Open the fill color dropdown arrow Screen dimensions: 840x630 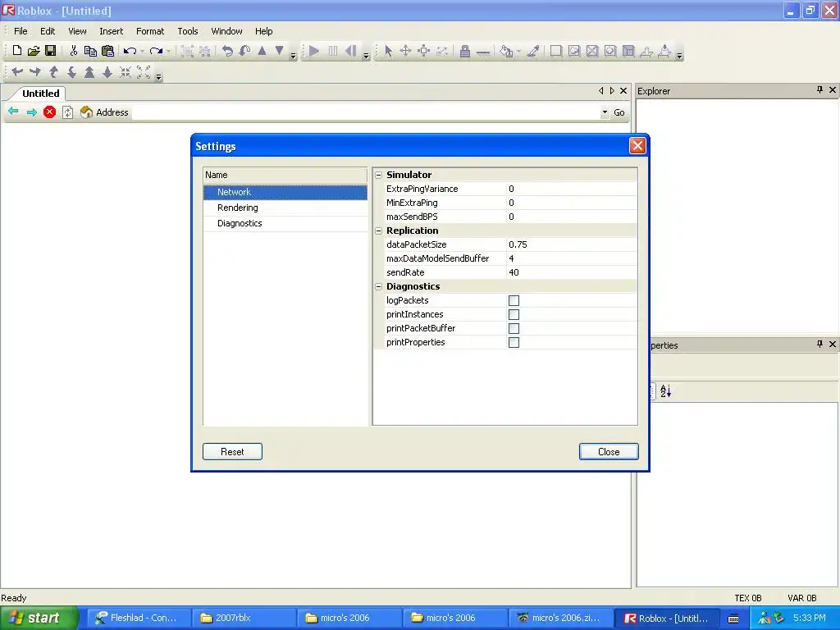(x=518, y=52)
